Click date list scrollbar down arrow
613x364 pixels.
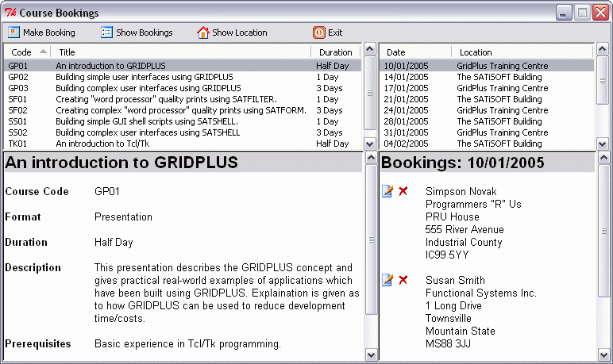(603, 144)
